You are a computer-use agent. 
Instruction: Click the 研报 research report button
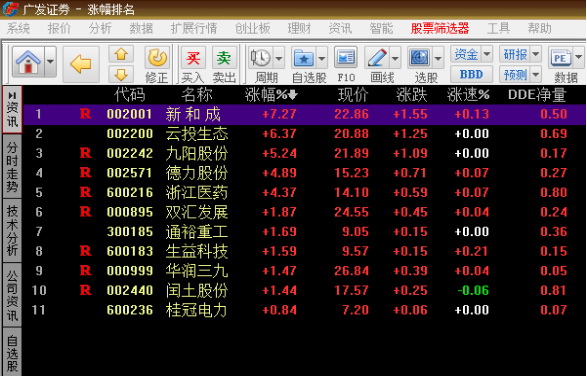click(515, 54)
